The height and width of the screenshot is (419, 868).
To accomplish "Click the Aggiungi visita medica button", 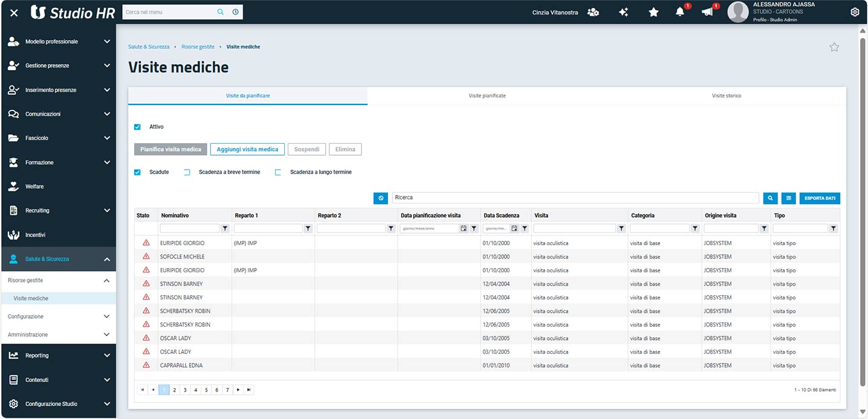I will point(247,149).
